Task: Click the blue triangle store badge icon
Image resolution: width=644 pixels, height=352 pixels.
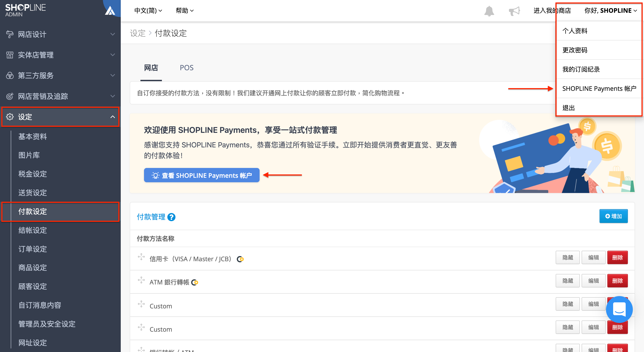Action: pos(110,11)
